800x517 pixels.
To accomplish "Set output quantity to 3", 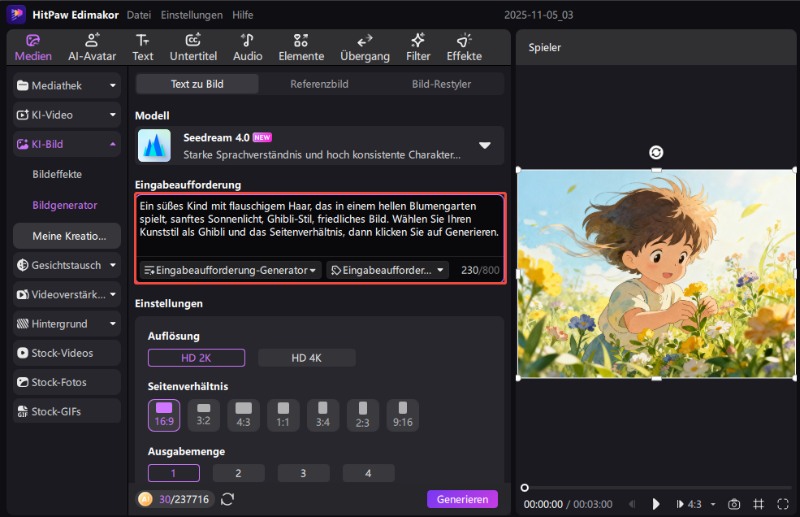I will point(303,473).
